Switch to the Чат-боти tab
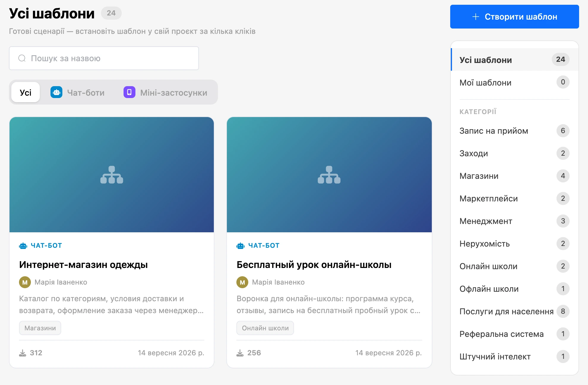Screen dimensions: 588x385 (78, 92)
